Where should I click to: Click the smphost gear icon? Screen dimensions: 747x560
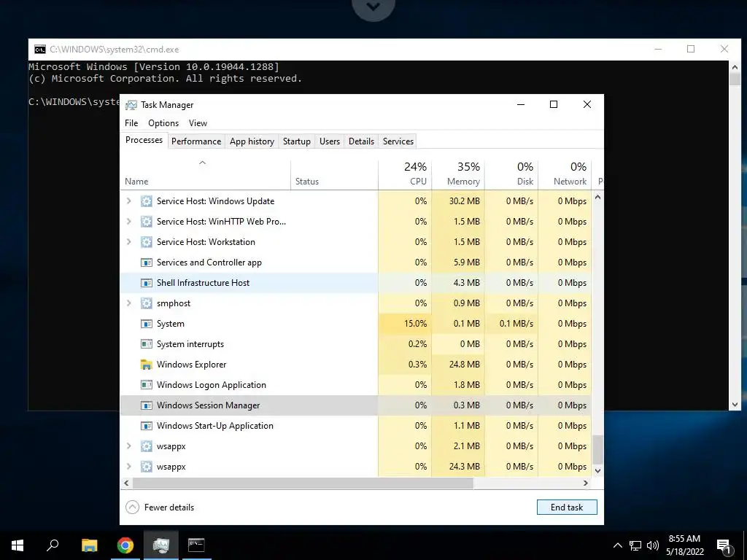tap(146, 303)
